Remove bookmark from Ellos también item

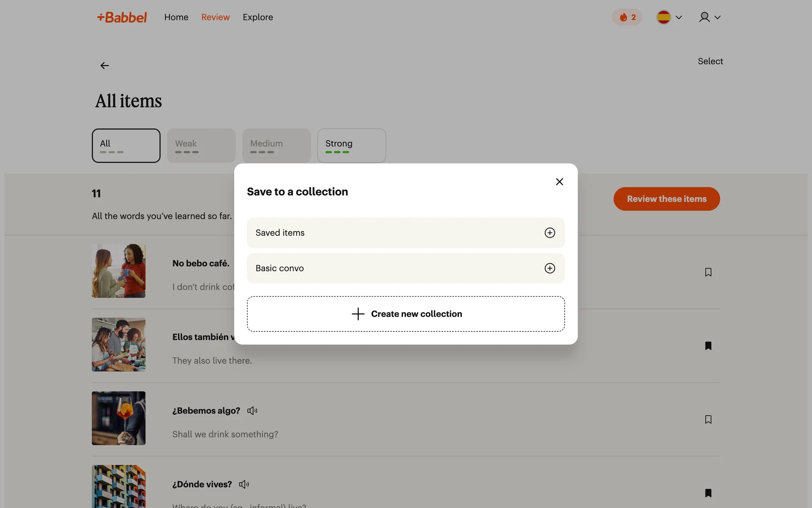pos(708,346)
